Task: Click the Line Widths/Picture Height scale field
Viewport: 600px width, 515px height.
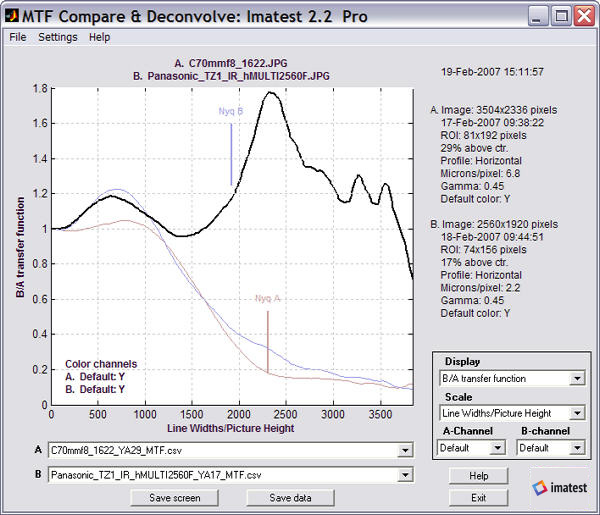Action: [x=512, y=413]
